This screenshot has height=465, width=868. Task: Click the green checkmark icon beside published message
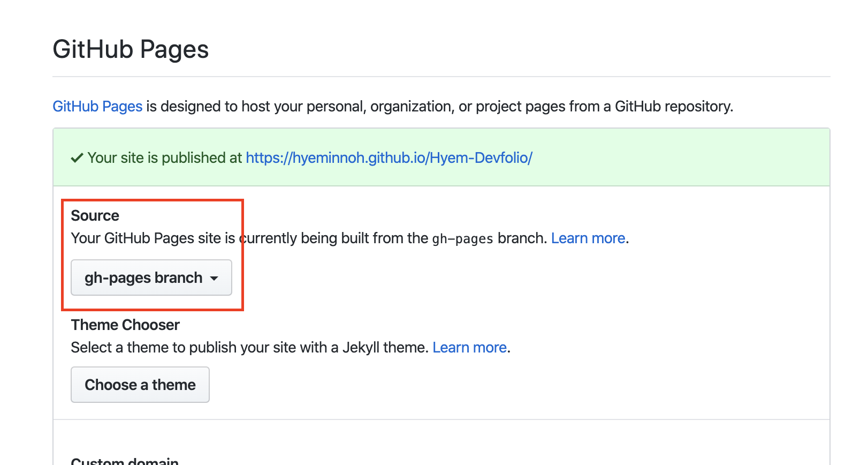coord(77,158)
